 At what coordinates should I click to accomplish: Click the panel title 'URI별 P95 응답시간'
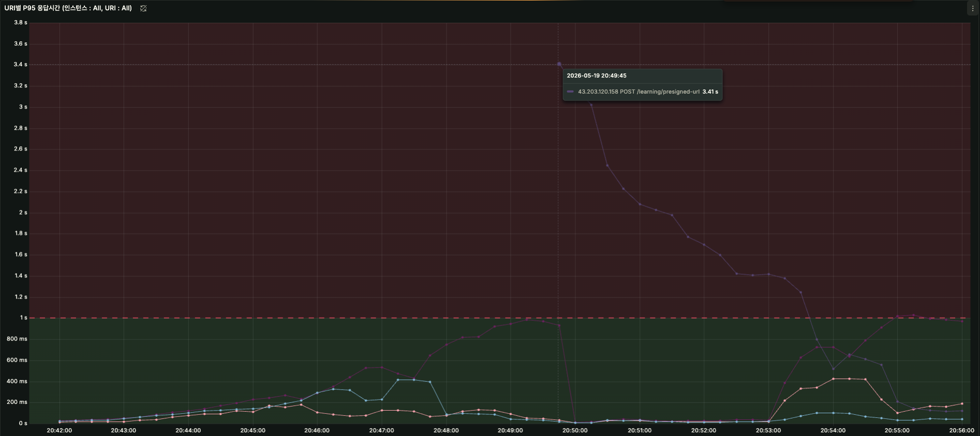(68, 8)
